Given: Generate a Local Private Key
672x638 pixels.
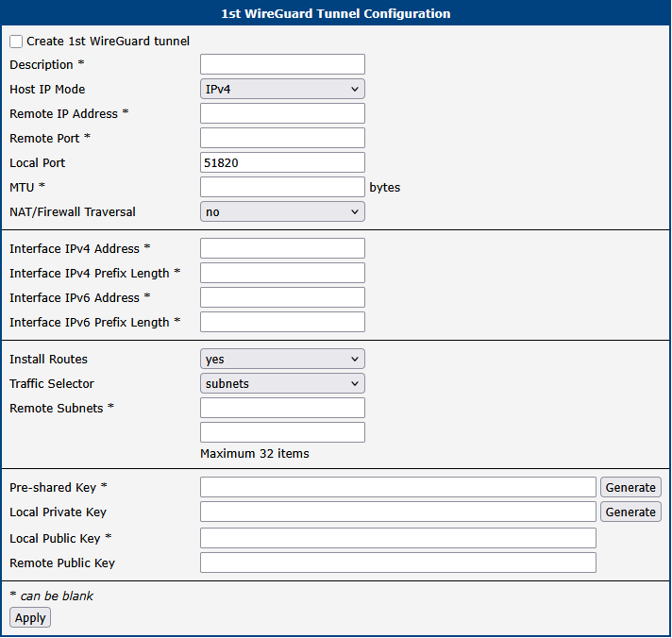Looking at the screenshot, I should click(630, 512).
